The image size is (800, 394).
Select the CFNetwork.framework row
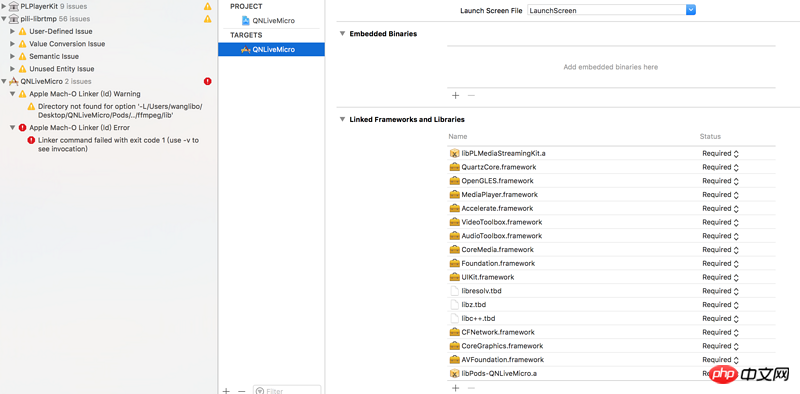(611, 332)
